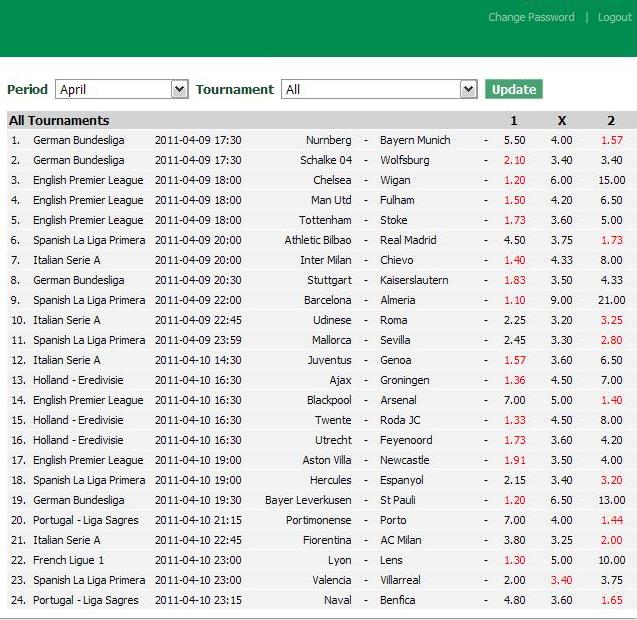Click the Villarreal team name
Image resolution: width=637 pixels, height=620 pixels.
tap(400, 580)
